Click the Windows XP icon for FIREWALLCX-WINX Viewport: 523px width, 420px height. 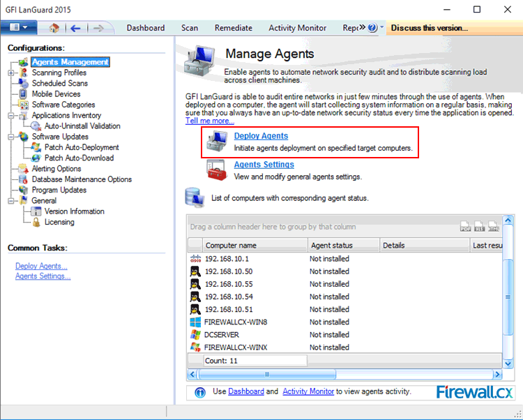click(195, 347)
